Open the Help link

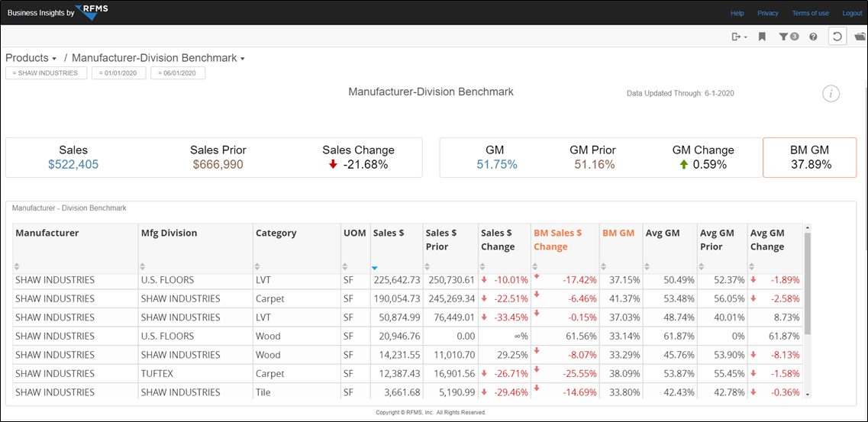click(737, 13)
